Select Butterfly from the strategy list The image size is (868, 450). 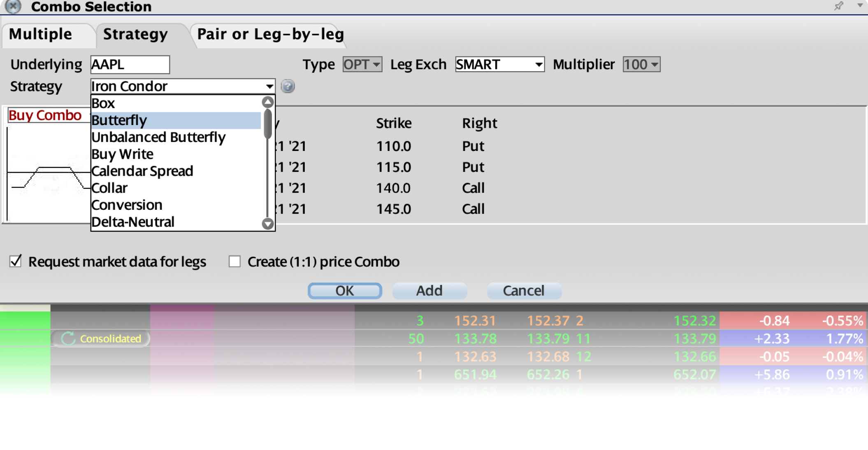coord(176,120)
